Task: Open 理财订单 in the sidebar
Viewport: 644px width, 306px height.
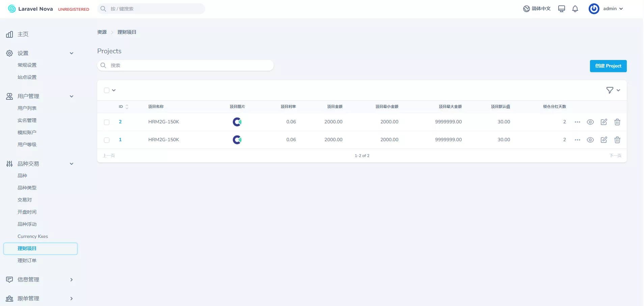Action: (x=27, y=261)
